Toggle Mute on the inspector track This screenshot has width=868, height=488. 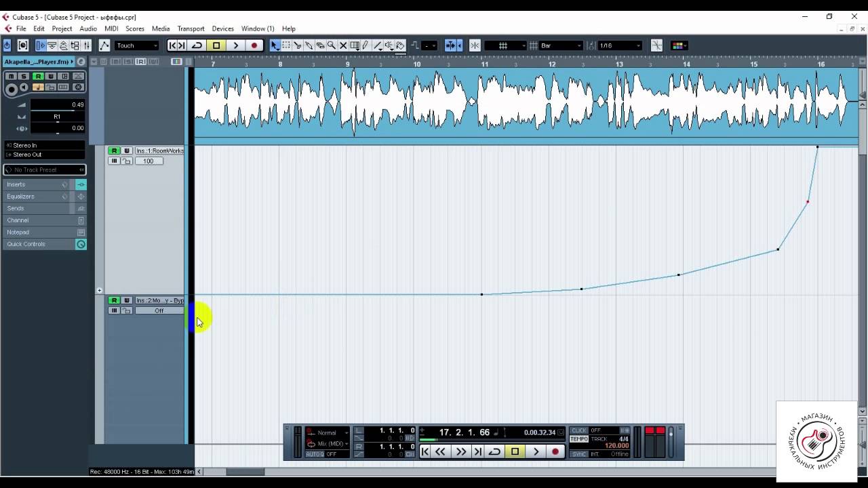(x=11, y=77)
